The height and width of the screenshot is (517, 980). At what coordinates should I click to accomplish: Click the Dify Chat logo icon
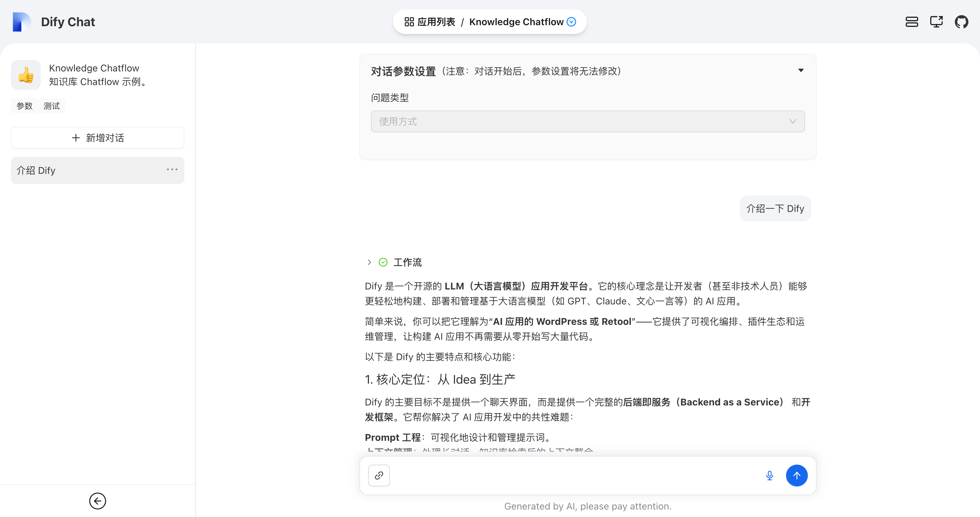(x=21, y=22)
